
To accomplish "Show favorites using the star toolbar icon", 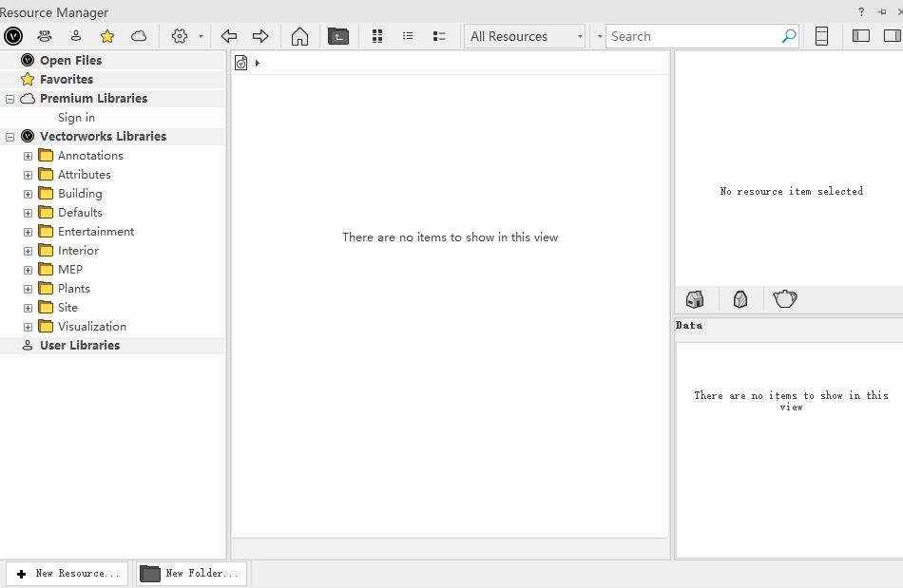I will pos(107,36).
